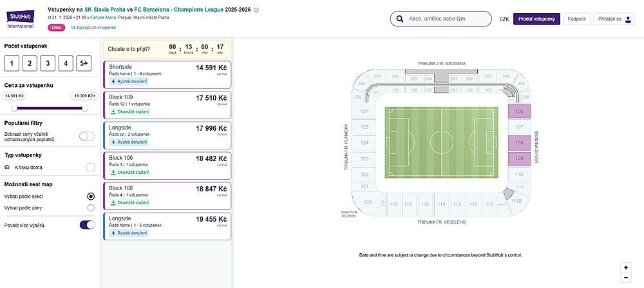Click the user profile icon
The width and height of the screenshot is (644, 288).
click(x=629, y=19)
